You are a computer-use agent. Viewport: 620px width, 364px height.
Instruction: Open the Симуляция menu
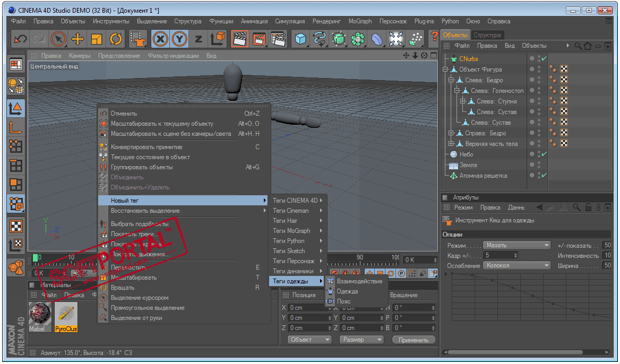pyautogui.click(x=290, y=21)
